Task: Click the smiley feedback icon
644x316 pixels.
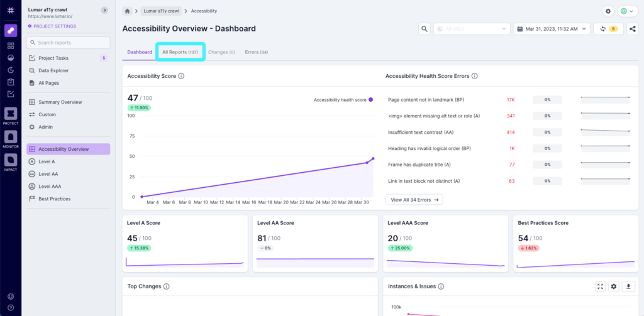Action: 11,297
